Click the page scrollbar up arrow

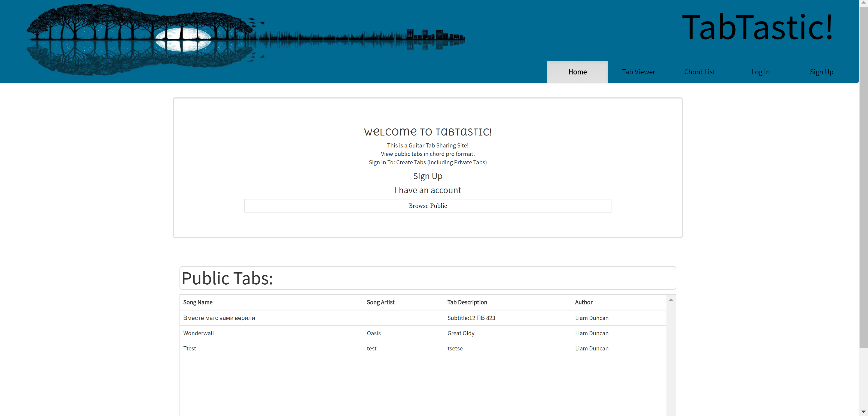point(863,3)
